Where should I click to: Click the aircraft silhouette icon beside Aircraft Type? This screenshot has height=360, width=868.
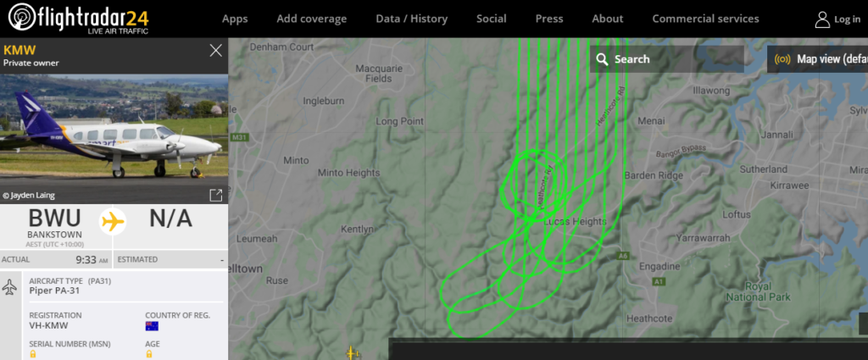point(10,287)
